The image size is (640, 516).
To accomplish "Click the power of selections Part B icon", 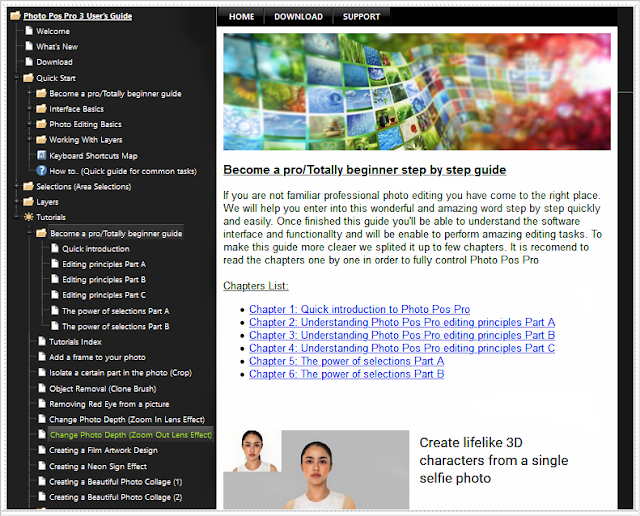I will click(x=55, y=326).
